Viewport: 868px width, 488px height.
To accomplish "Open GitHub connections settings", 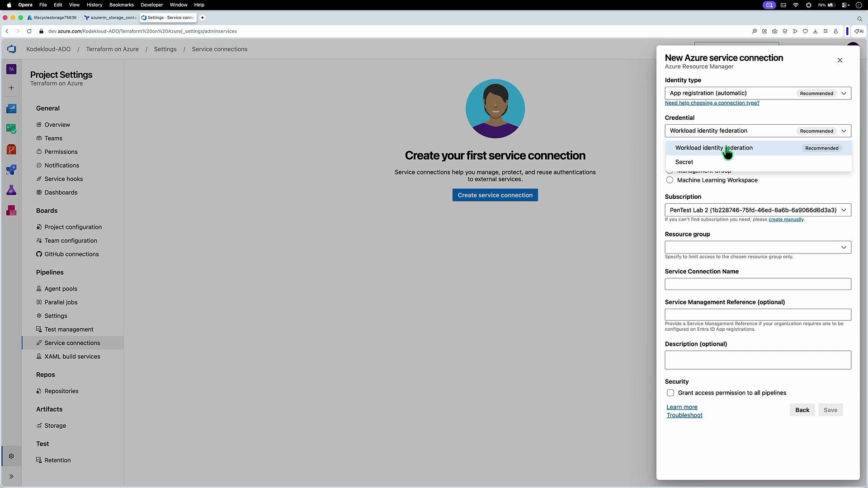I will (71, 254).
